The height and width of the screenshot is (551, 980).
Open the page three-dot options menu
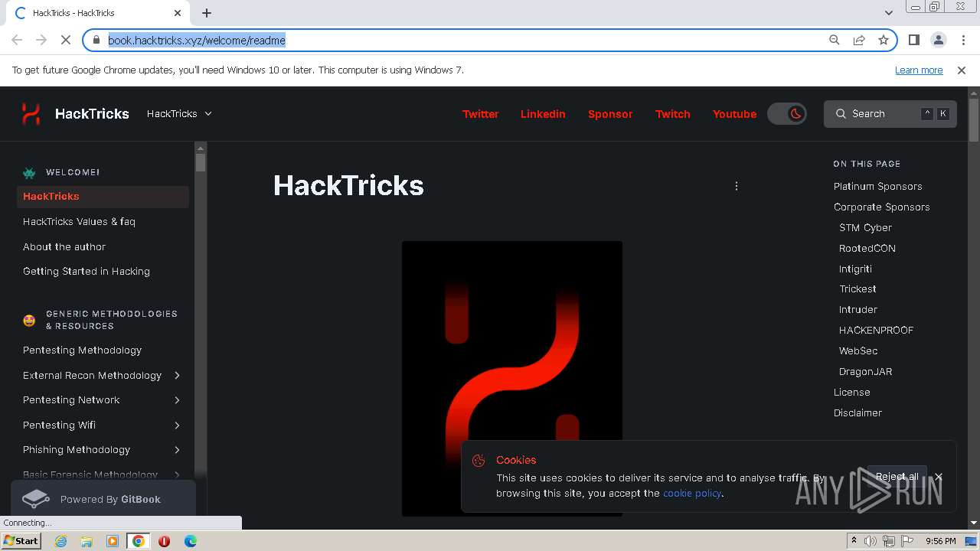(x=737, y=186)
